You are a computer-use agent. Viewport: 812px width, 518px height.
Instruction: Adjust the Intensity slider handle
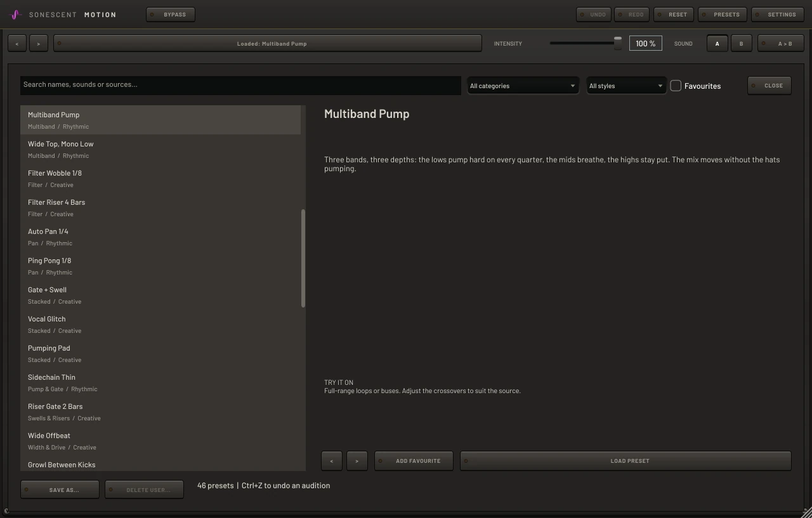click(618, 43)
